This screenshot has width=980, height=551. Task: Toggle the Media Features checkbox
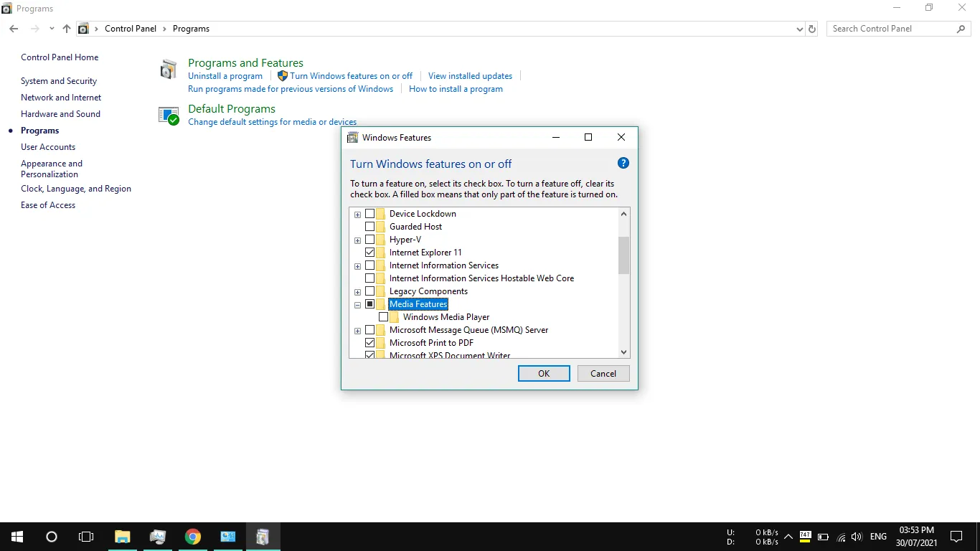point(370,304)
